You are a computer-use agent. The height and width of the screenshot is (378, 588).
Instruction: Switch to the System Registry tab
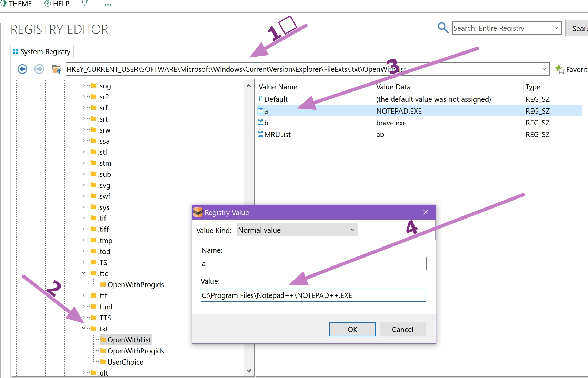42,52
